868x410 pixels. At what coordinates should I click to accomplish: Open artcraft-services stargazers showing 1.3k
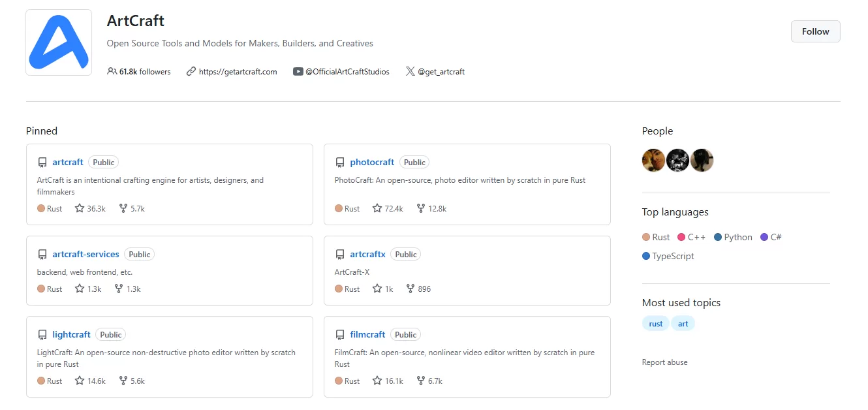(x=88, y=289)
